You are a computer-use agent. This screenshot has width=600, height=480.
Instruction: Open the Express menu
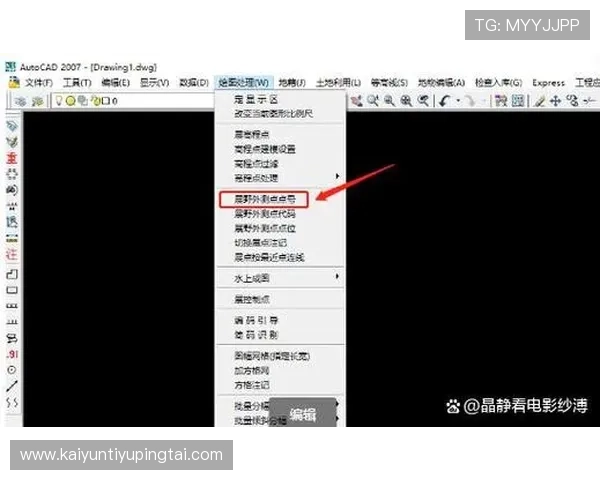click(x=548, y=83)
